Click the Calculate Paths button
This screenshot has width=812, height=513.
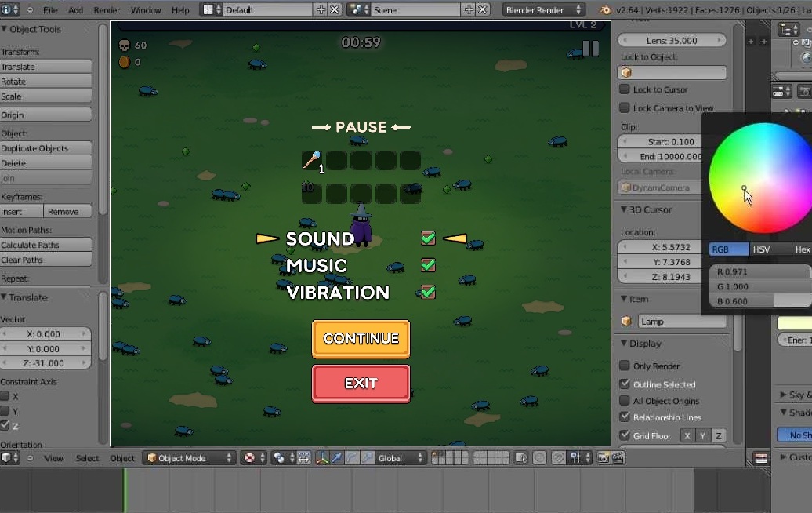(46, 245)
